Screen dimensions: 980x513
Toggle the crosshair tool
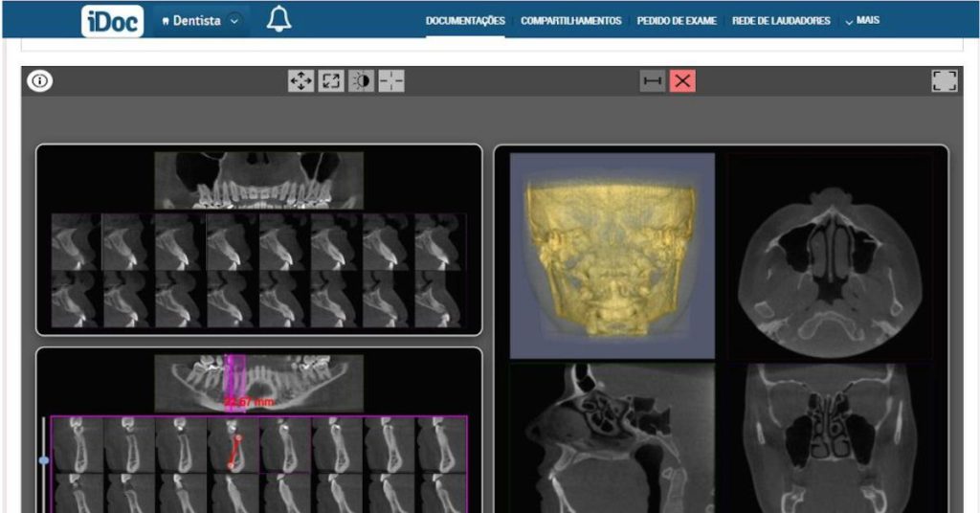[x=390, y=81]
